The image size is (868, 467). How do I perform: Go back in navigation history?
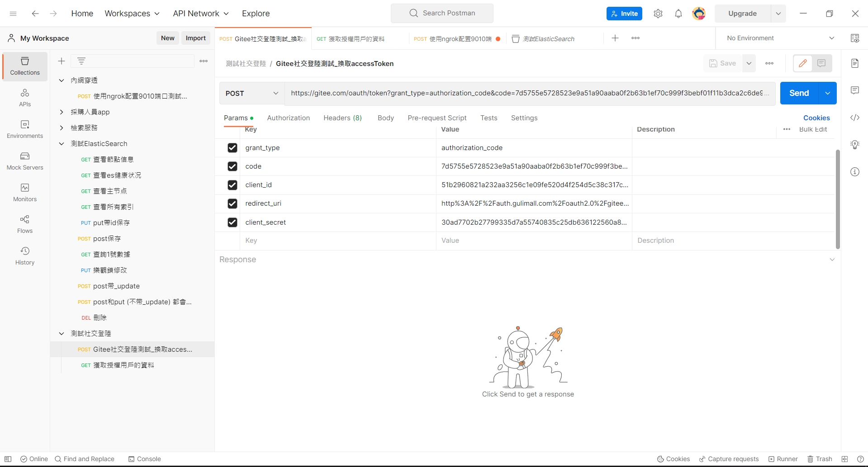(35, 14)
